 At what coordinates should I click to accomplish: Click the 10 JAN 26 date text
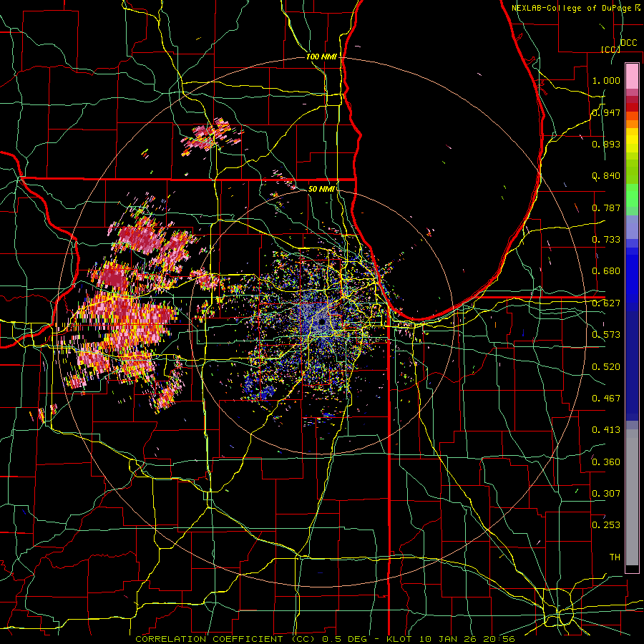coord(448,639)
